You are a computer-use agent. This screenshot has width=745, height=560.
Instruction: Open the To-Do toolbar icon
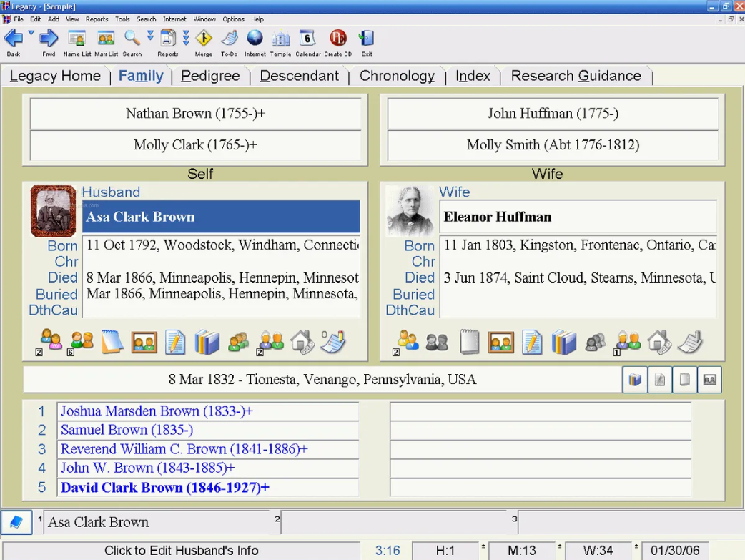point(230,39)
